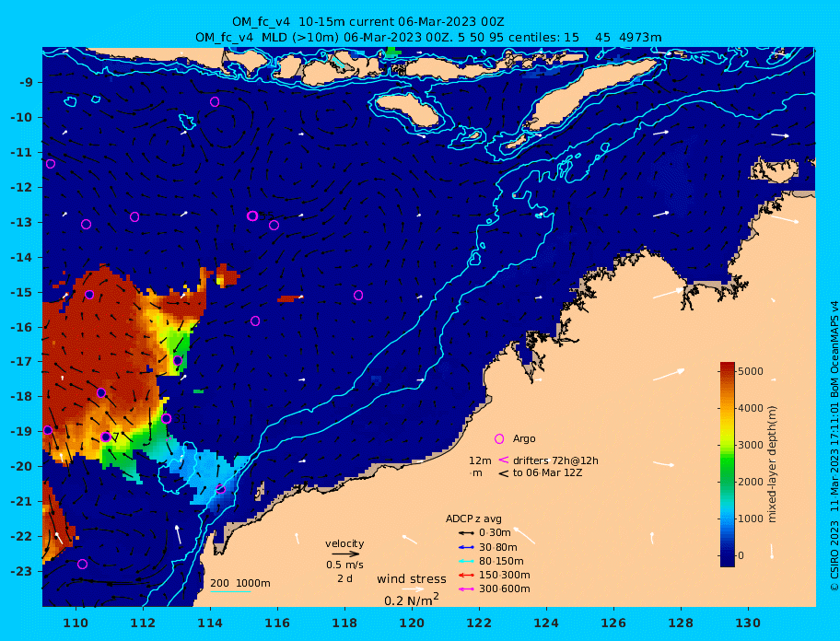The height and width of the screenshot is (641, 840).
Task: Click Argo float marker near 113E, 17S
Action: [178, 360]
